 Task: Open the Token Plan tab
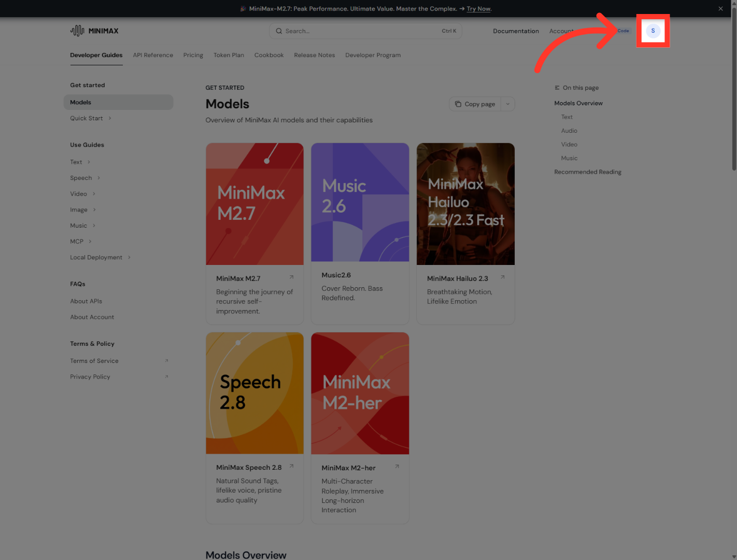click(229, 55)
